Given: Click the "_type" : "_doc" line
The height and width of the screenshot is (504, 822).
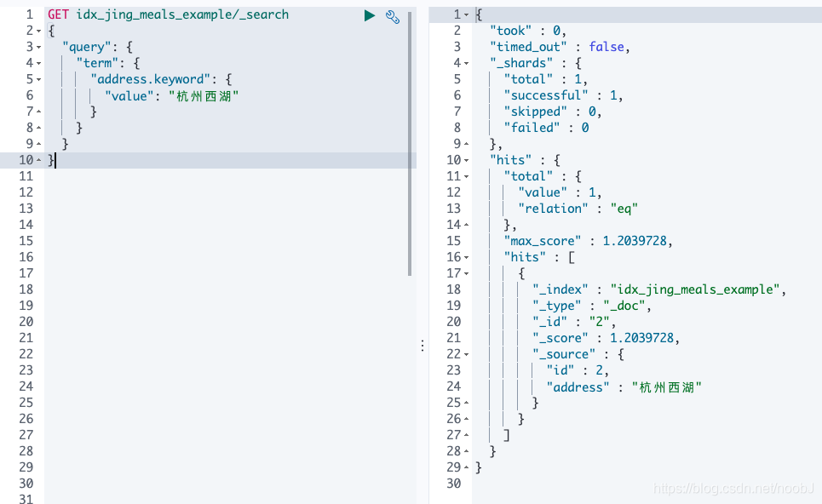Looking at the screenshot, I should click(x=592, y=306).
